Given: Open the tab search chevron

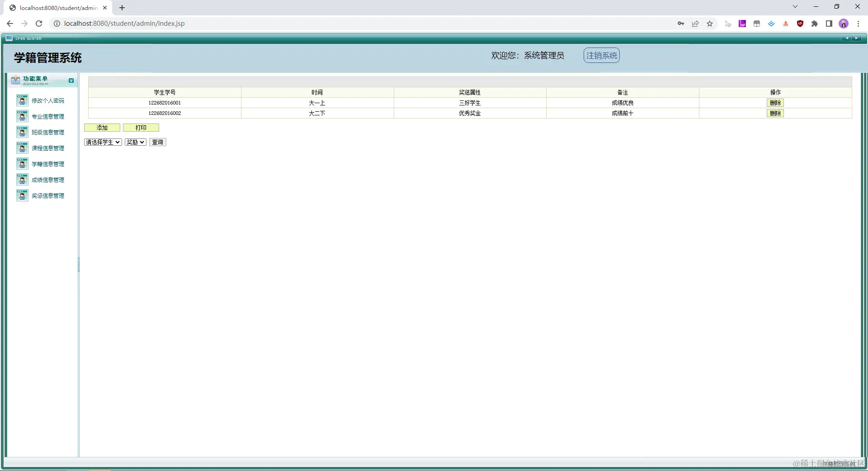Looking at the screenshot, I should point(795,7).
